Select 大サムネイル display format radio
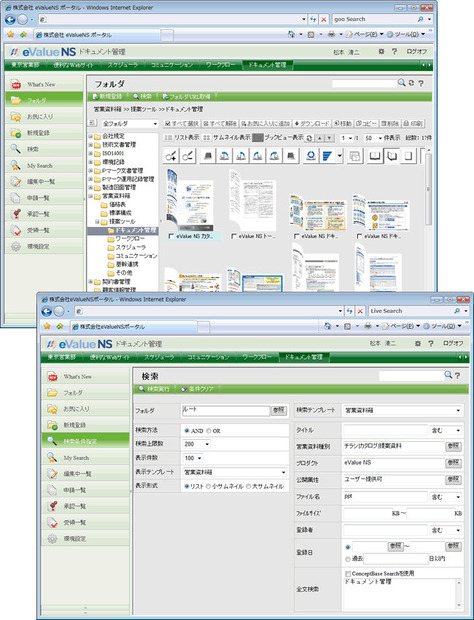 249,486
